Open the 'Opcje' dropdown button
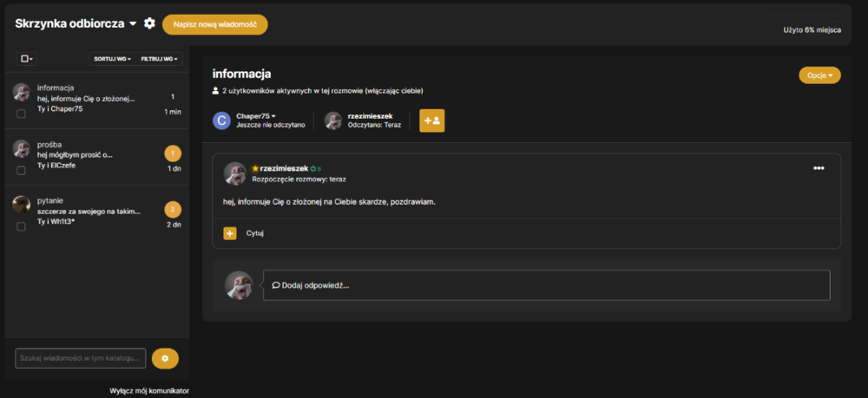The width and height of the screenshot is (868, 398). 819,75
